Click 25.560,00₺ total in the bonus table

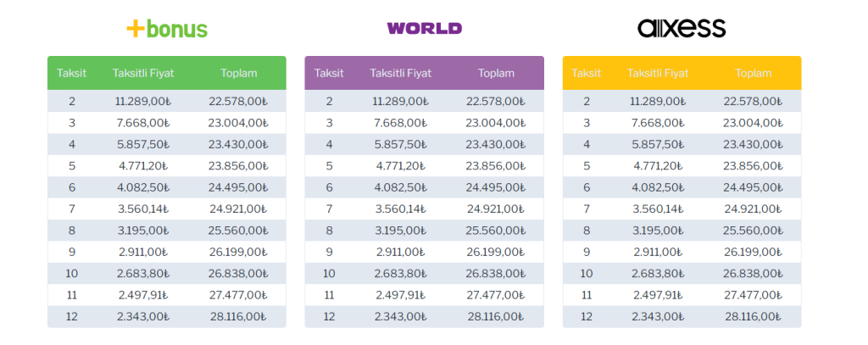pyautogui.click(x=238, y=231)
